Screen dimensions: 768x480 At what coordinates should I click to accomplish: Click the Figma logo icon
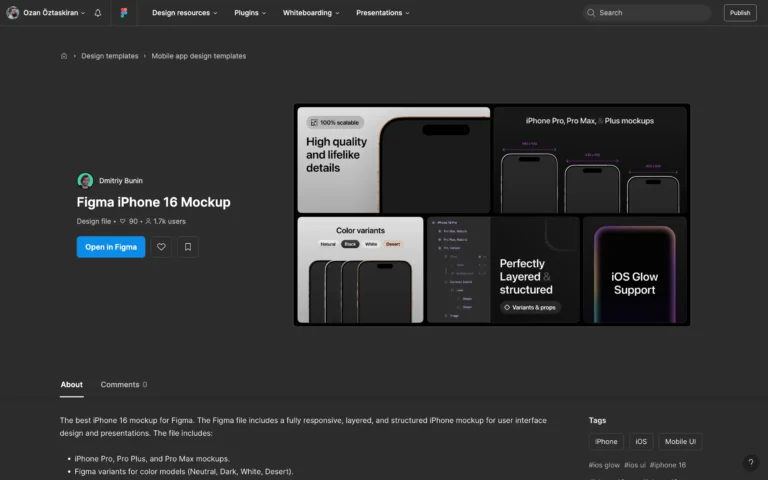(124, 13)
